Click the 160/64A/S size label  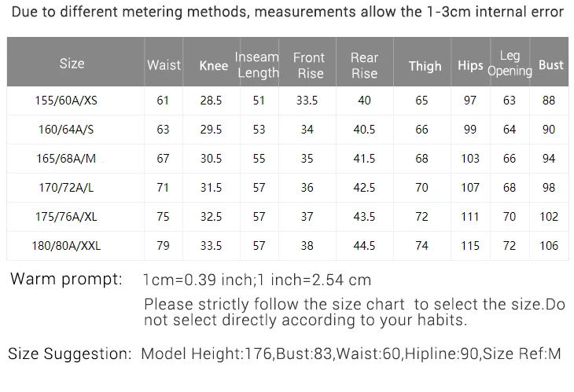tap(66, 130)
